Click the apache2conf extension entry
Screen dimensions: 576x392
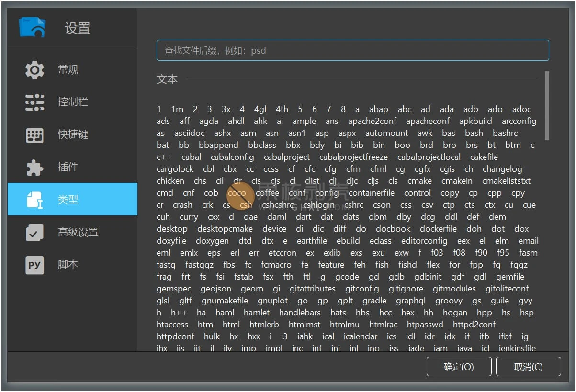point(373,121)
